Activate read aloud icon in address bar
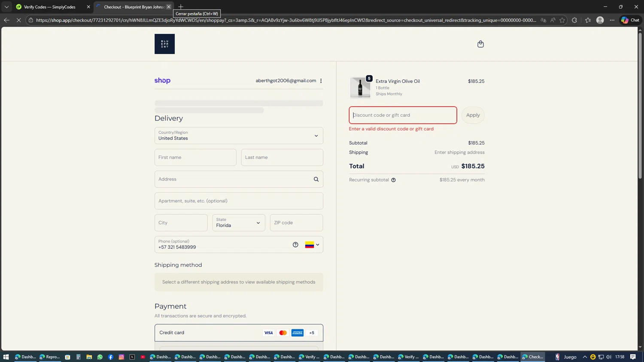The height and width of the screenshot is (362, 644). (x=553, y=20)
